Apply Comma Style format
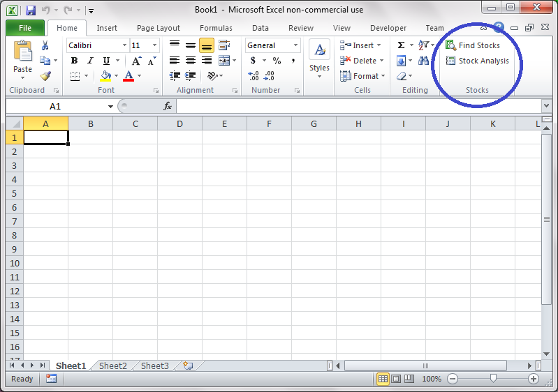558x392 pixels. (x=293, y=61)
